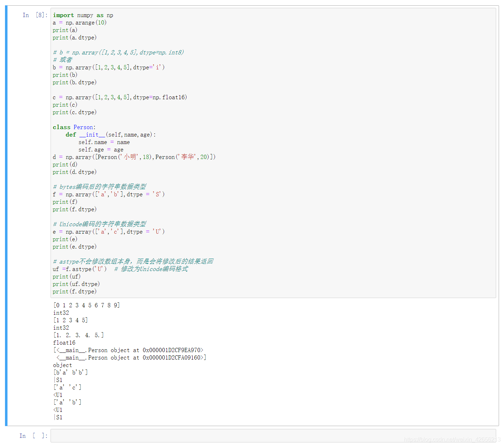The width and height of the screenshot is (504, 446).
Task: Click the 'In [8]:' cell prompt
Action: point(35,15)
